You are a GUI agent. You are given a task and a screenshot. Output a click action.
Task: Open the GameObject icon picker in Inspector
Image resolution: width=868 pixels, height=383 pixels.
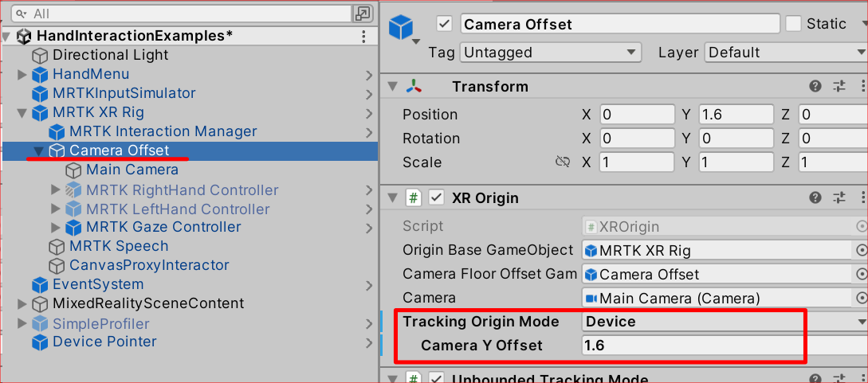405,29
